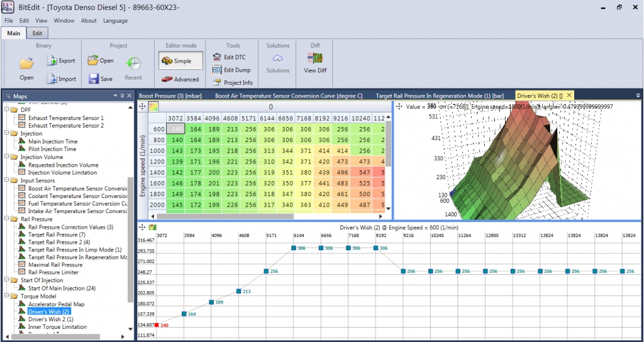The width and height of the screenshot is (644, 342).
Task: Click the 213 point on the graph
Action: tap(238, 291)
